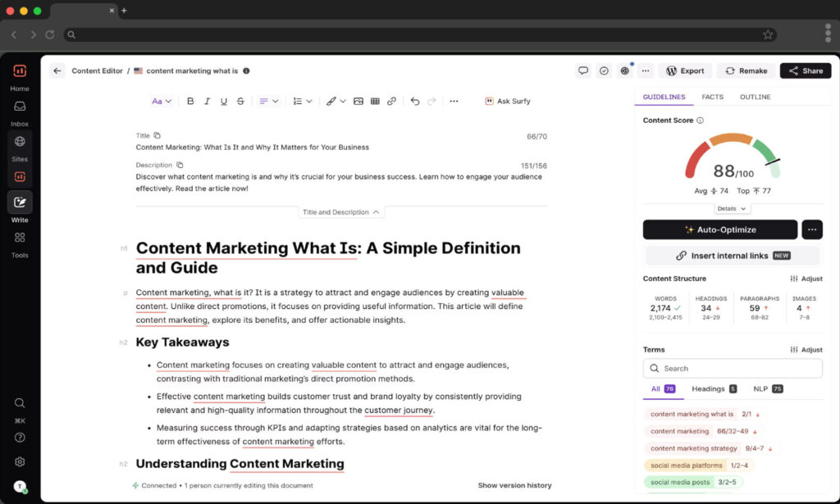Open the Sites globe icon
Image resolution: width=840 pixels, height=504 pixels.
click(20, 142)
